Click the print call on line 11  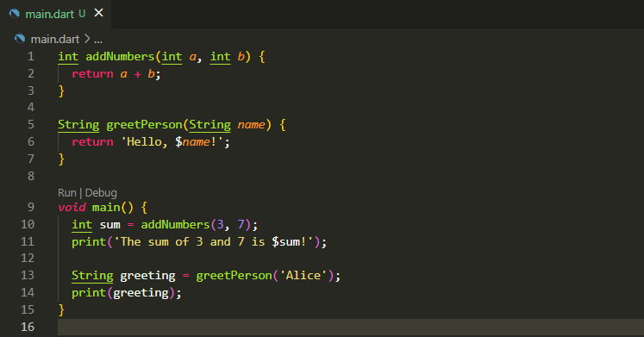89,242
